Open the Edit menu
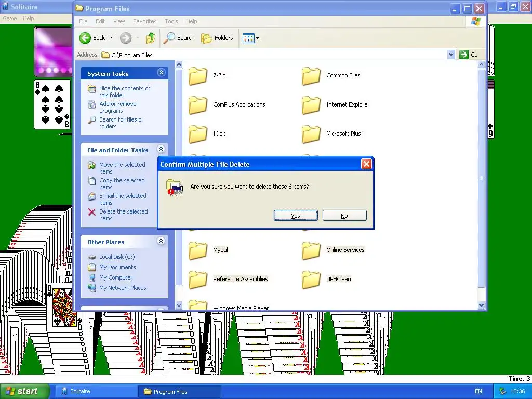532x399 pixels. coord(100,21)
